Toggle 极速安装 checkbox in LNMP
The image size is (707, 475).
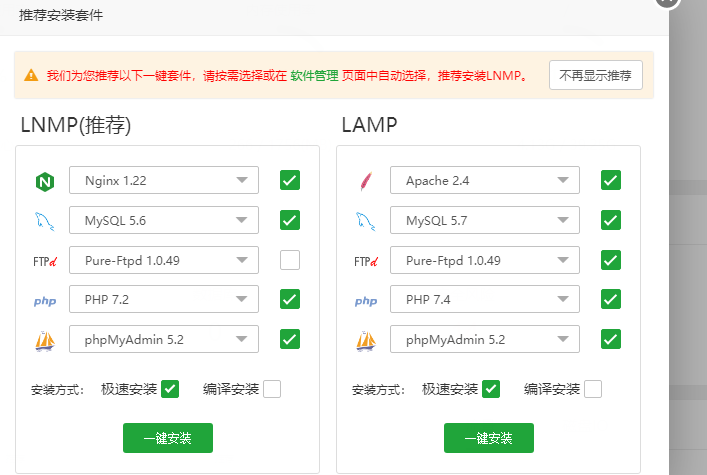(x=170, y=389)
